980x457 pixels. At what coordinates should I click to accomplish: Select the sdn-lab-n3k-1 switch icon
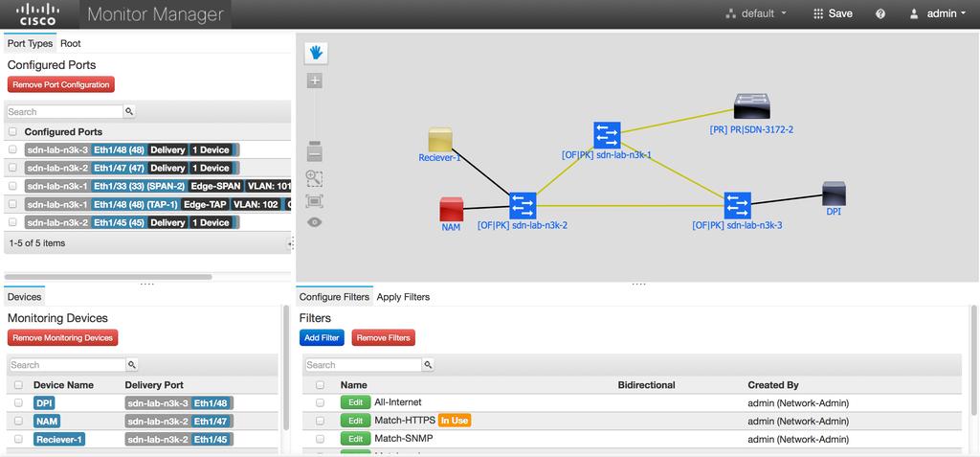(607, 135)
